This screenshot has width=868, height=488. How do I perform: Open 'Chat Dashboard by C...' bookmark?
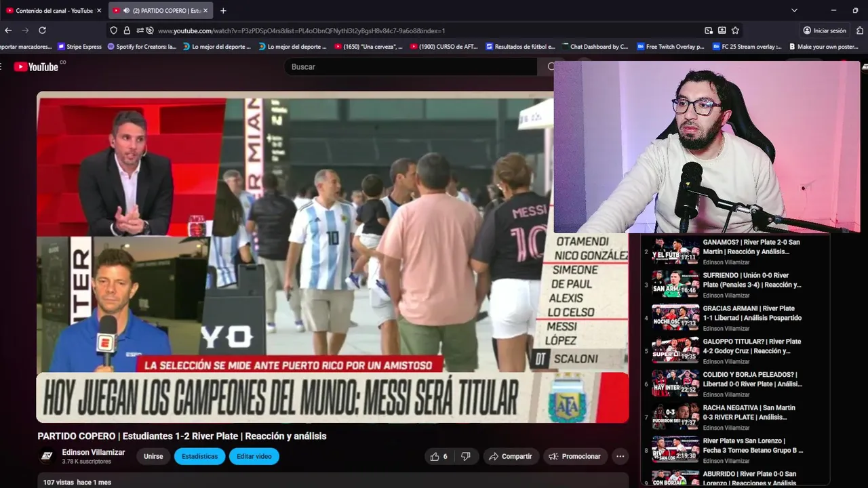pos(595,47)
